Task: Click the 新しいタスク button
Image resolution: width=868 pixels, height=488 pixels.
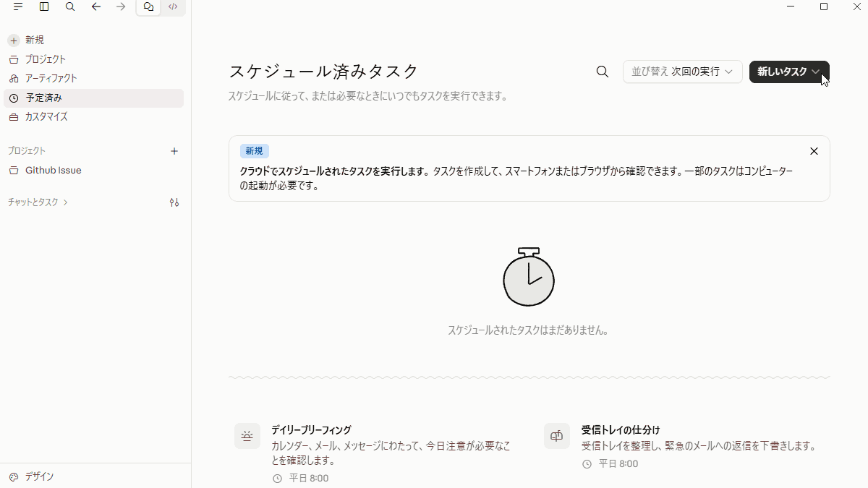Action: pos(789,72)
